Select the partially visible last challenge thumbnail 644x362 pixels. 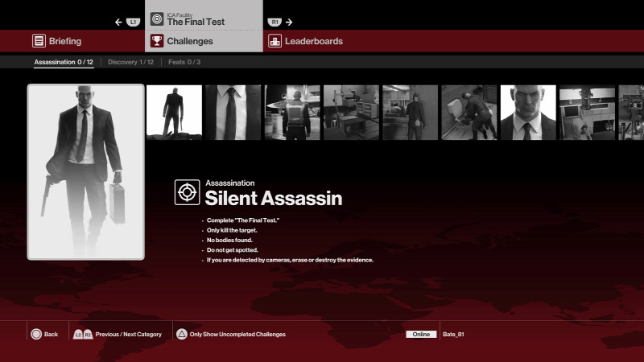631,113
